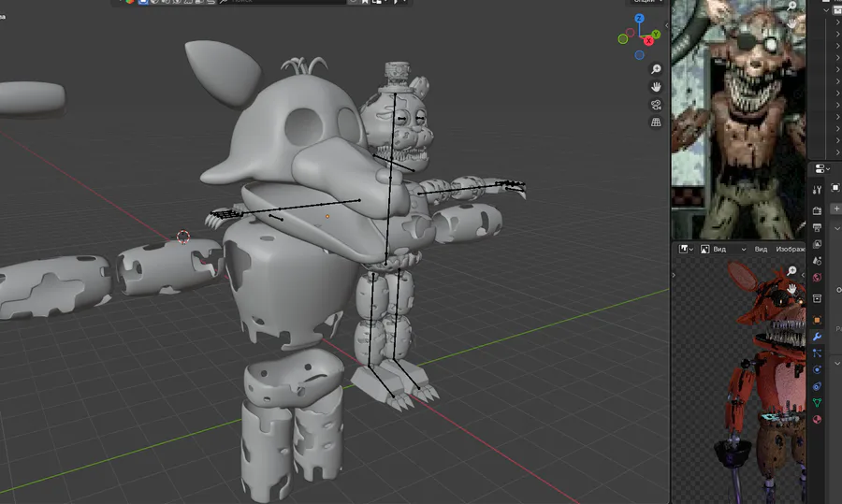
Task: Open the viewport sidebar using the small arrow
Action: (x=667, y=25)
